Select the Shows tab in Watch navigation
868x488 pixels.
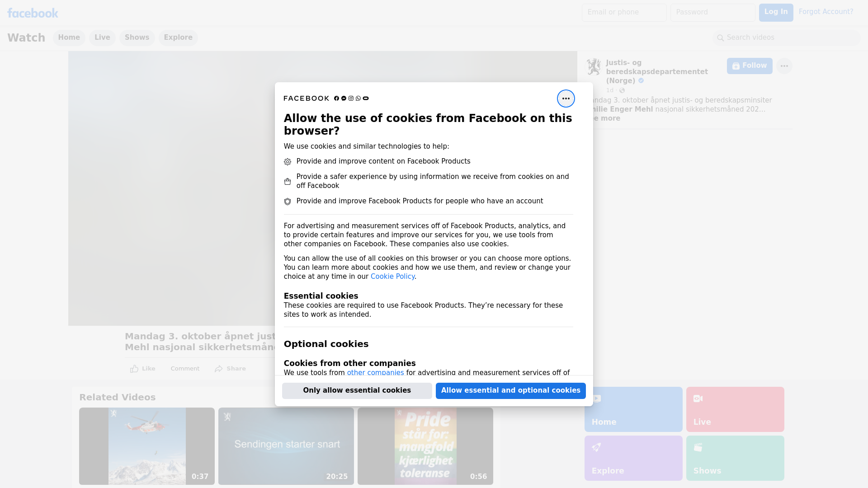(x=137, y=38)
